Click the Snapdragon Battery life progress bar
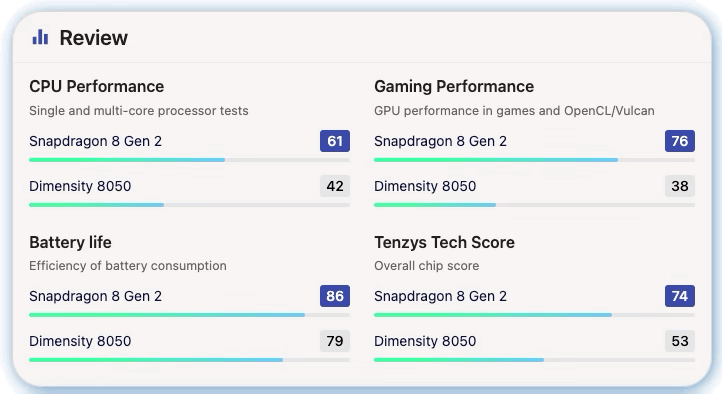The height and width of the screenshot is (394, 722). [x=189, y=315]
